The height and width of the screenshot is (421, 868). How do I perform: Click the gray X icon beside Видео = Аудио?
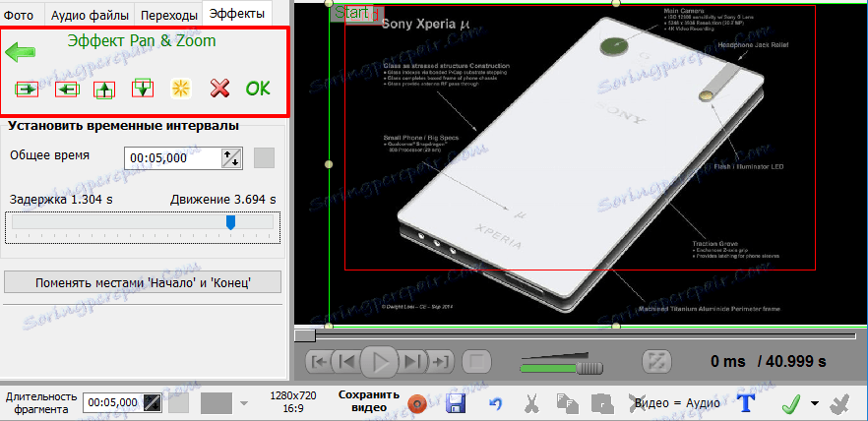point(636,403)
